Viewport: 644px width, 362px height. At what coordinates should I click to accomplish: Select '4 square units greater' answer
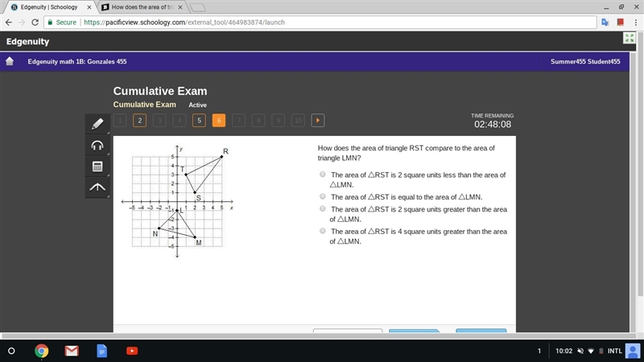(x=323, y=231)
